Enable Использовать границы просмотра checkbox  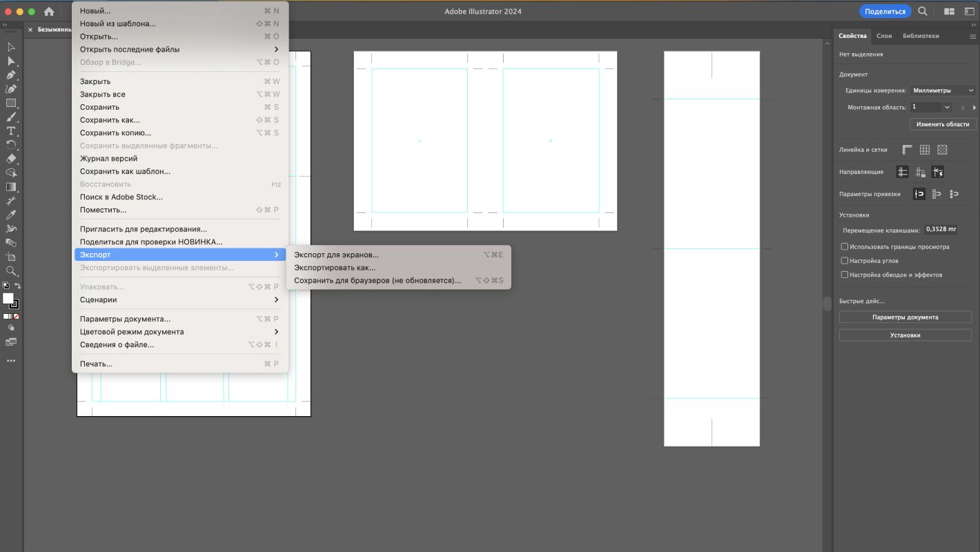tap(845, 246)
